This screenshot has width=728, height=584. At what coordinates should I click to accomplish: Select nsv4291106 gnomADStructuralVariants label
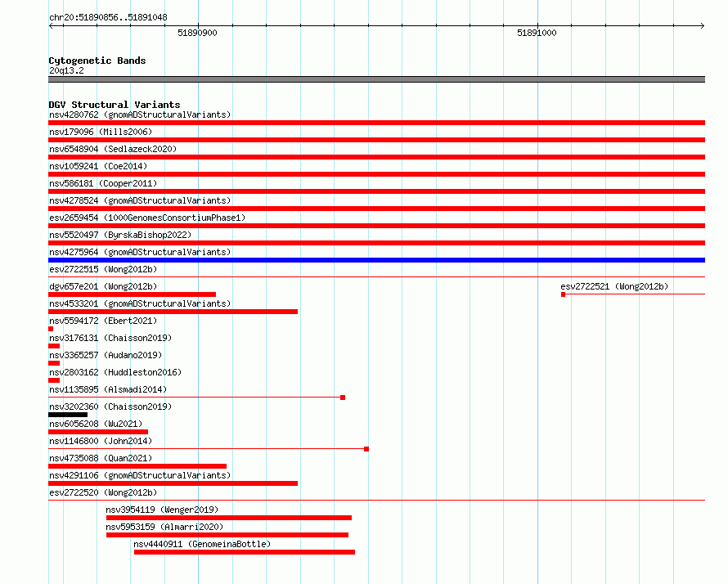pyautogui.click(x=140, y=475)
